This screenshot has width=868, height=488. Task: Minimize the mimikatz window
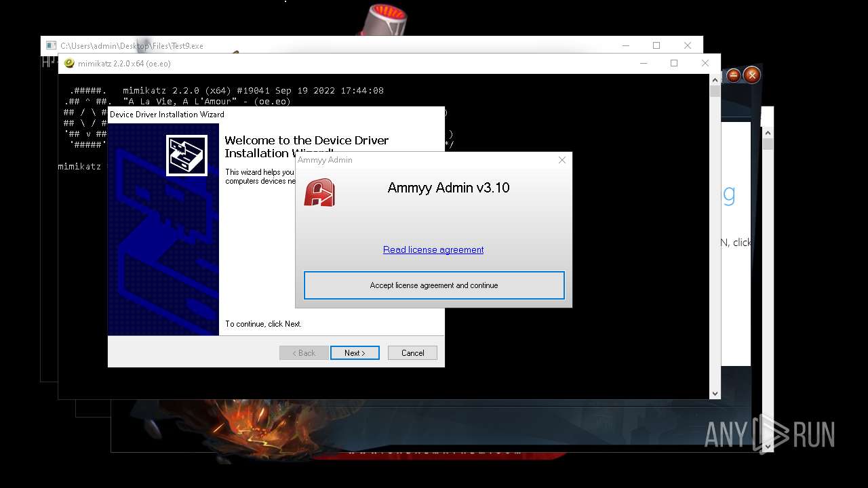click(643, 63)
